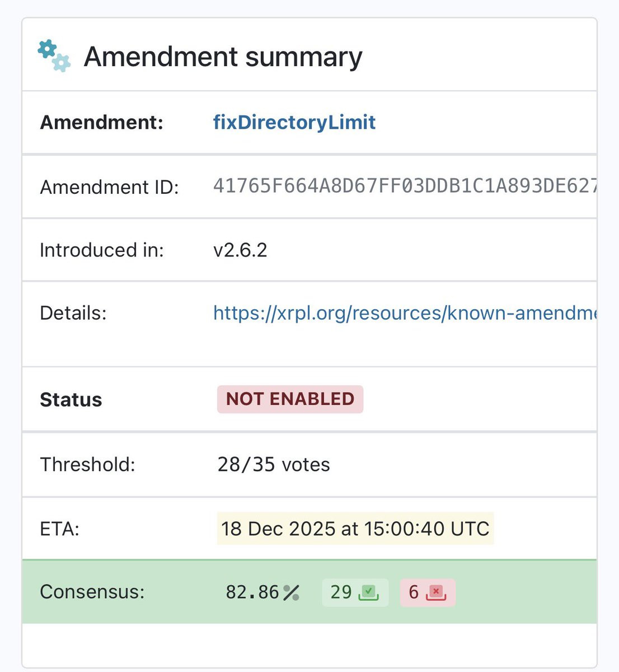
Task: Open the fixDirectoryLimit amendment link
Action: click(294, 122)
